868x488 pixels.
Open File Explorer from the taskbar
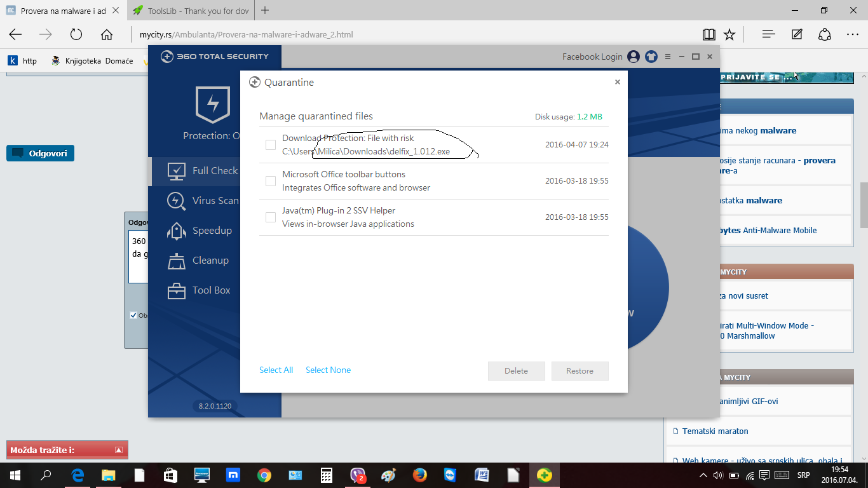click(108, 475)
